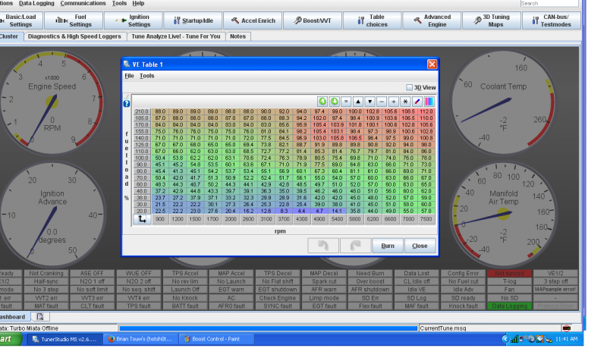Click the set-equal-to (=) table icon
This screenshot has width=607, height=364.
pos(346,102)
